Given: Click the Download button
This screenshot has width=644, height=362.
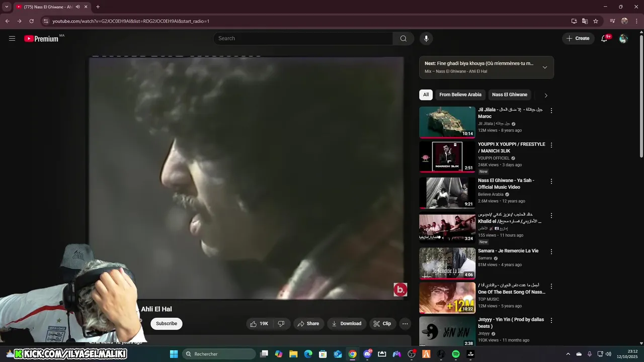Looking at the screenshot, I should 347,324.
